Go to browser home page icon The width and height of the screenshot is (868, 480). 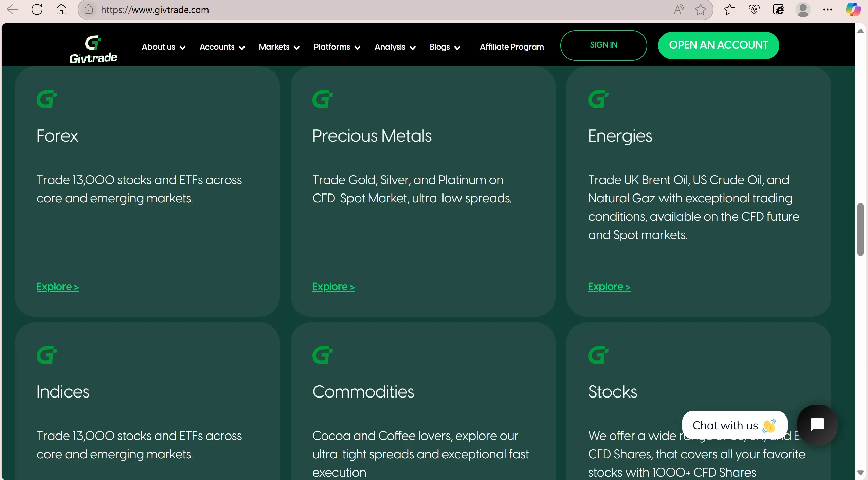tap(61, 10)
